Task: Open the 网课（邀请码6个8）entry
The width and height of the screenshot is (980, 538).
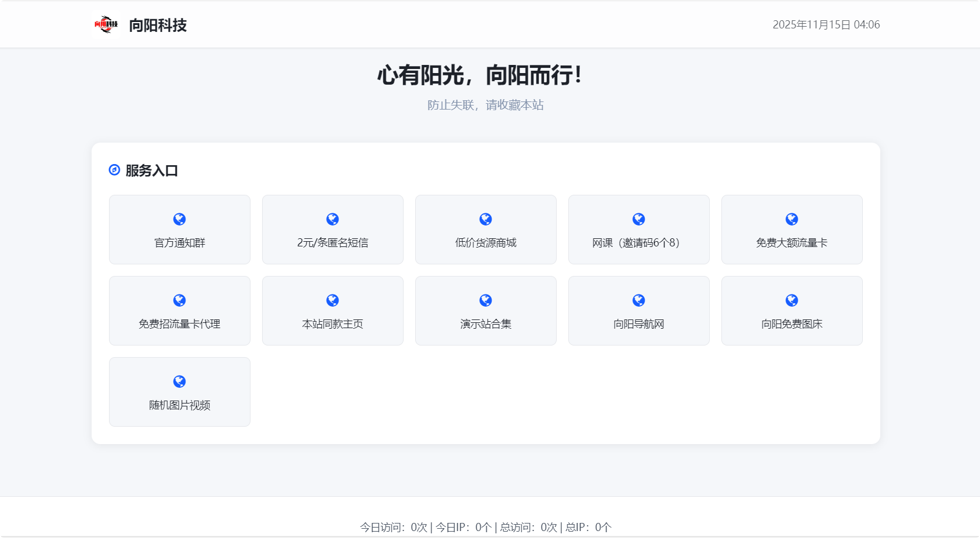Action: point(638,230)
